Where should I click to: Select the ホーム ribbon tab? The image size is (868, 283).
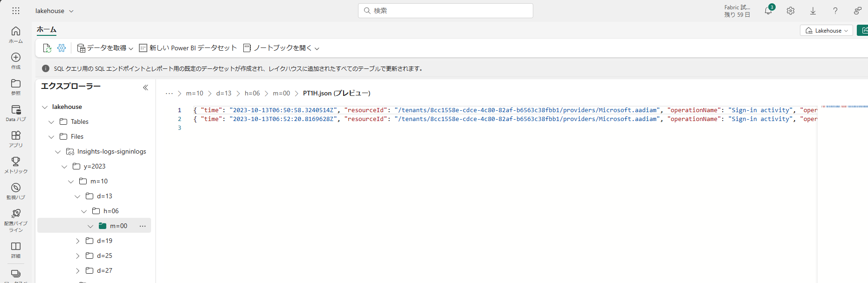(x=47, y=29)
